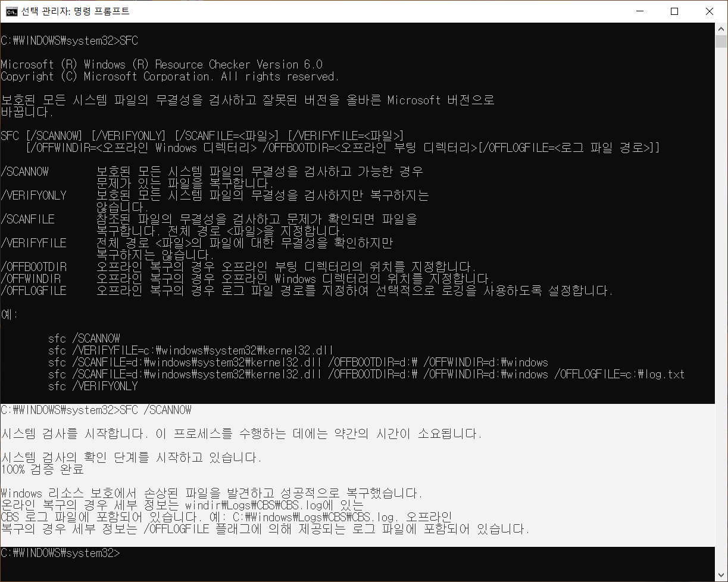Click the vertical scrollbar thumb
This screenshot has height=582, width=728.
tap(721, 42)
